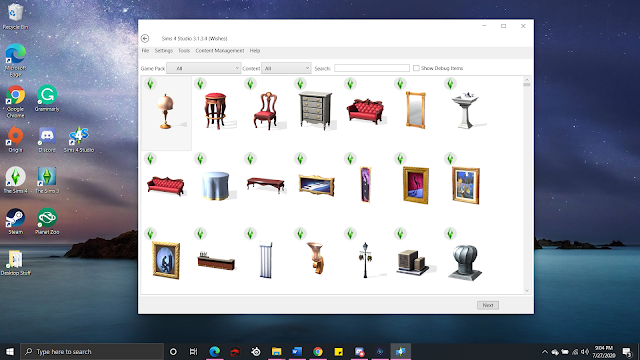Open Steam desktop shortcut
This screenshot has width=640, height=360.
coord(15,221)
